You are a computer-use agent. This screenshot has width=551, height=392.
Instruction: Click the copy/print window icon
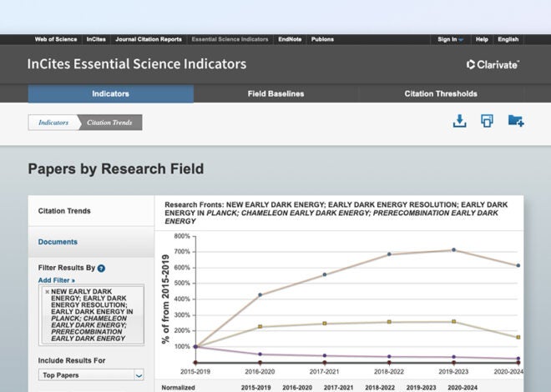tap(487, 121)
